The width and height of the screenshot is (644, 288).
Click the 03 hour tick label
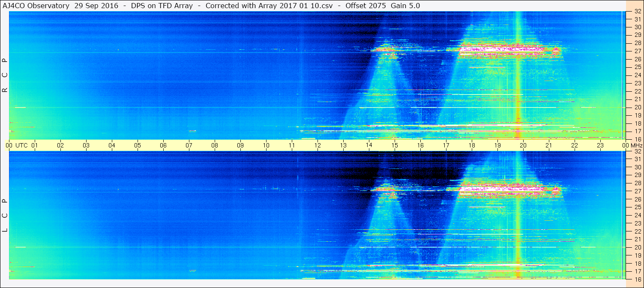pyautogui.click(x=86, y=145)
